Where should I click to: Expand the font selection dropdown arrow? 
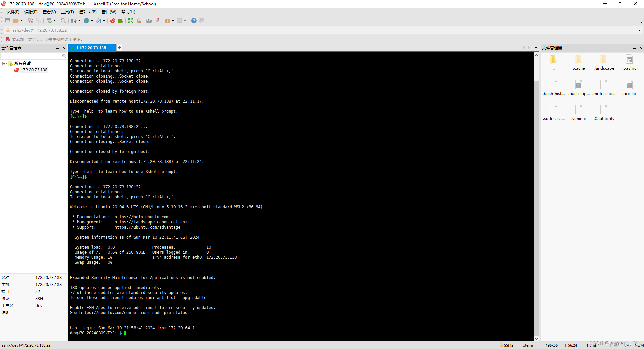[104, 21]
